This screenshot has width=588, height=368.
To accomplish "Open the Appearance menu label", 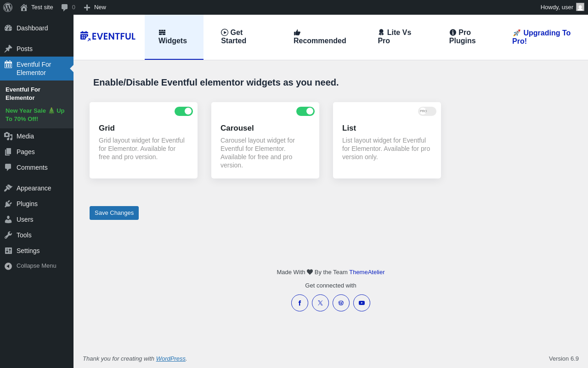I will pyautogui.click(x=34, y=188).
